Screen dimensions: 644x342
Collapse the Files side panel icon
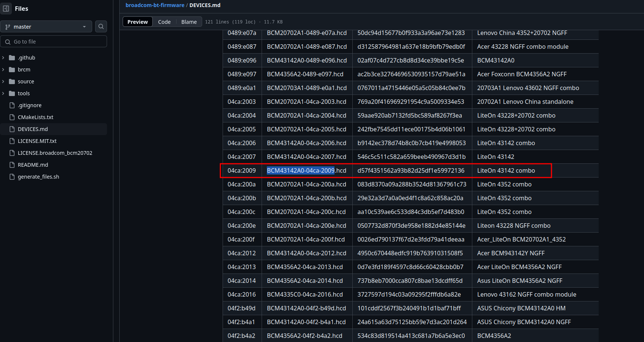click(6, 9)
